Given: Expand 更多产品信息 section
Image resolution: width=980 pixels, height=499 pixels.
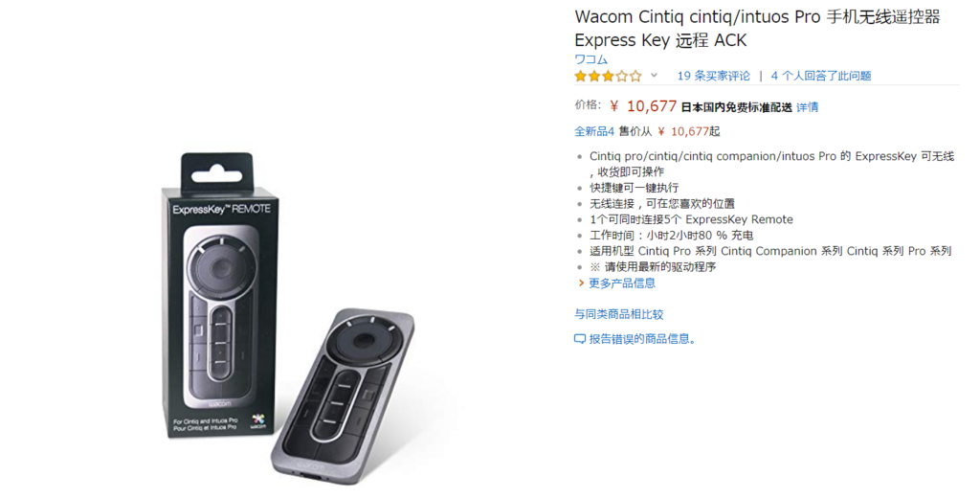Looking at the screenshot, I should [x=622, y=284].
